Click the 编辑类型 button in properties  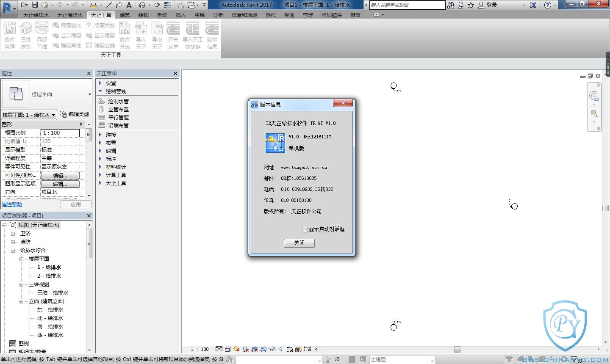tap(75, 114)
